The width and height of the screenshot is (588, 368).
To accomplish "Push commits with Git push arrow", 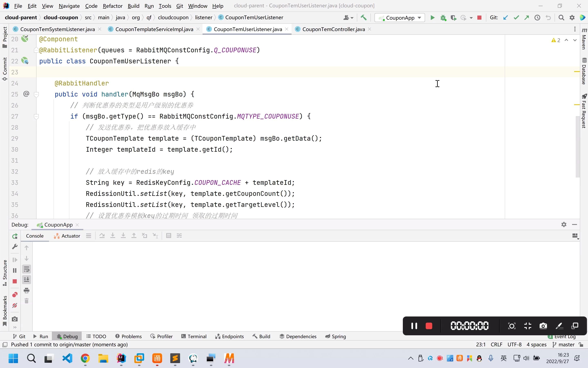I will 527,18.
